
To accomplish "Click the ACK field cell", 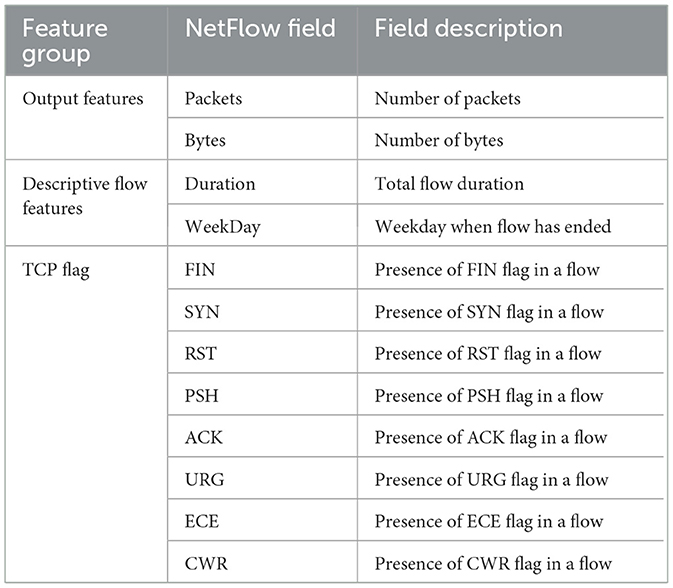I will point(203,437).
